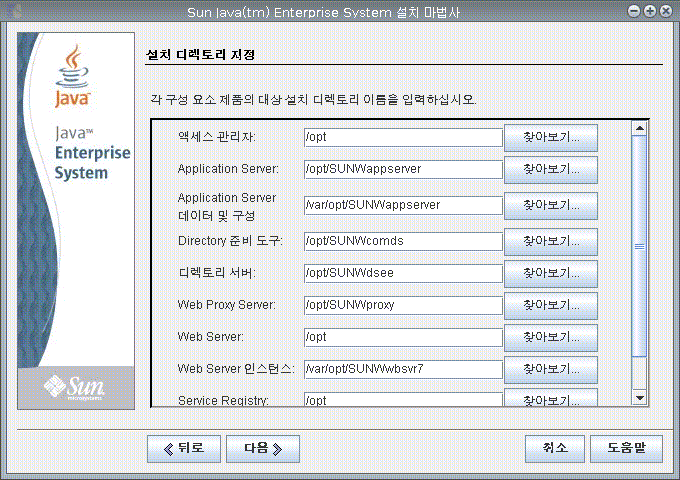
Task: Click the Web Proxy Server label
Action: (226, 305)
